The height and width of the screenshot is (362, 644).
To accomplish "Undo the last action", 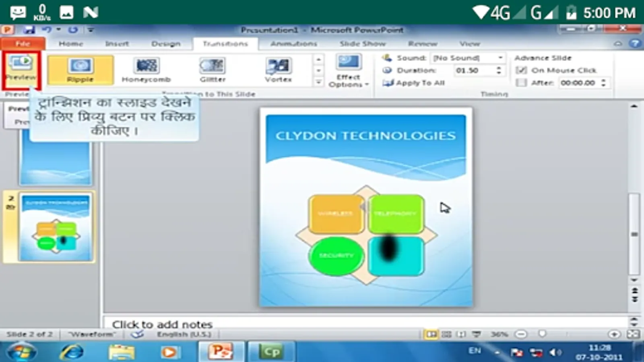I will 47,30.
